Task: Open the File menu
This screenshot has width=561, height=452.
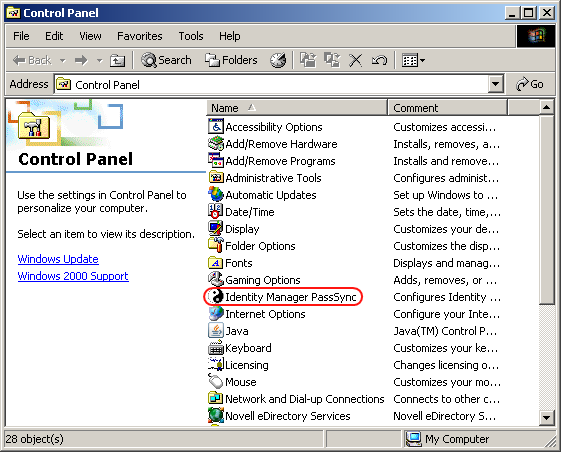Action: coord(21,36)
